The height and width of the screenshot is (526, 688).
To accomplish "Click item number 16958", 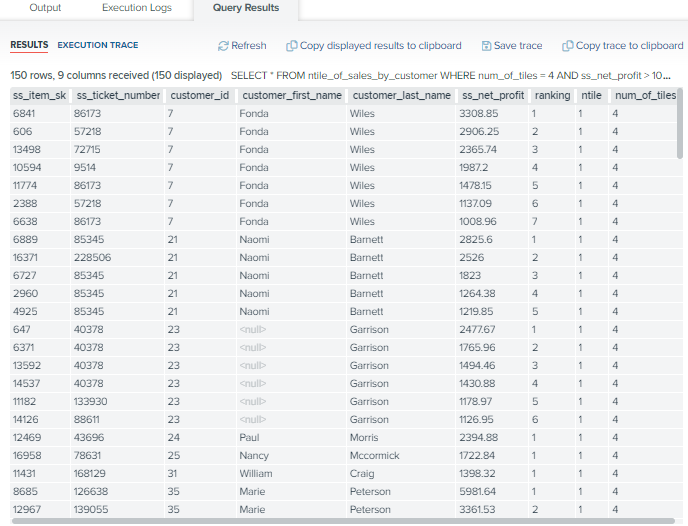I will [x=27, y=455].
